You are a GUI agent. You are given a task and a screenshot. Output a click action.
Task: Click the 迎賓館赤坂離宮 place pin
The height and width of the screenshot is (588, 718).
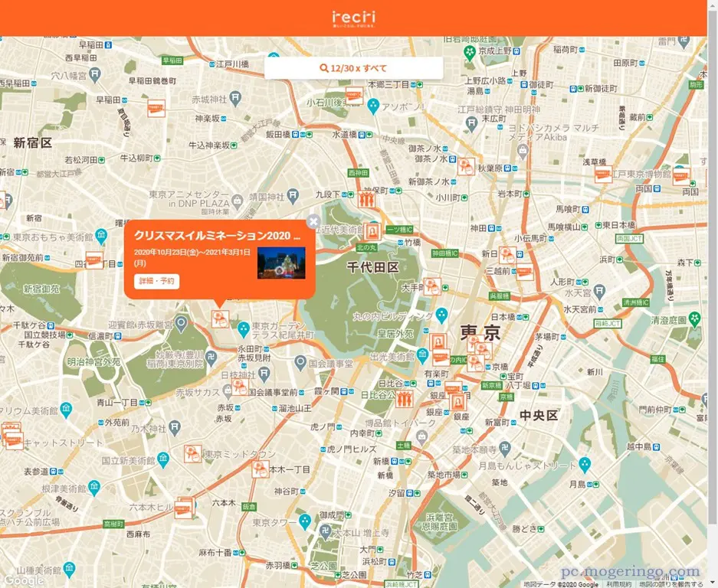(x=182, y=324)
